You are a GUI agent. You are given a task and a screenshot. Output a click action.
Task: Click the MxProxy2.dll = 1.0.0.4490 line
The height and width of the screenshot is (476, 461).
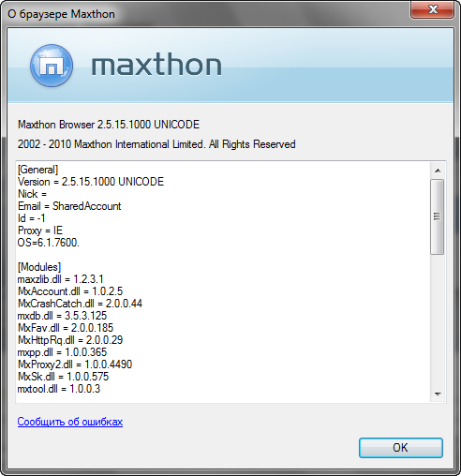point(75,364)
